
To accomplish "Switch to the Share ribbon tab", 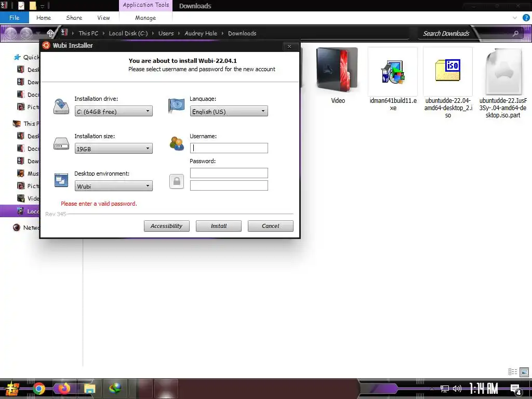I will pos(74,18).
